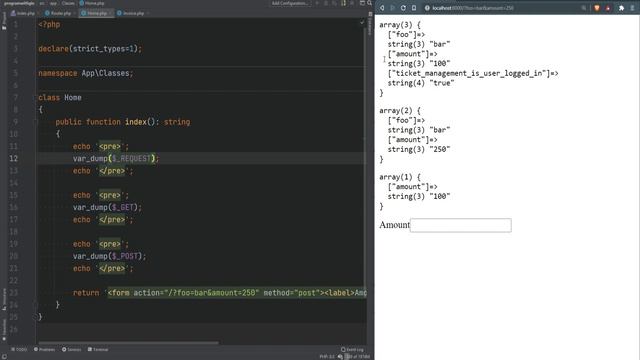Click namespace App\Classes line
The height and width of the screenshot is (360, 640).
click(x=86, y=73)
